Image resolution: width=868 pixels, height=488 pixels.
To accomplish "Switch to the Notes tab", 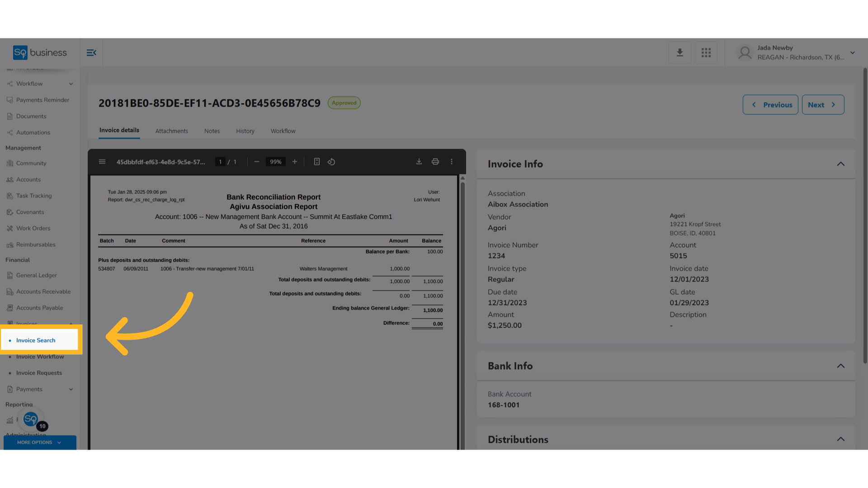I will point(212,131).
